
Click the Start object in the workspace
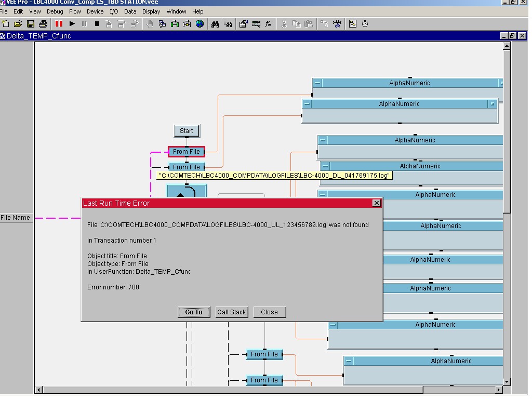click(187, 131)
